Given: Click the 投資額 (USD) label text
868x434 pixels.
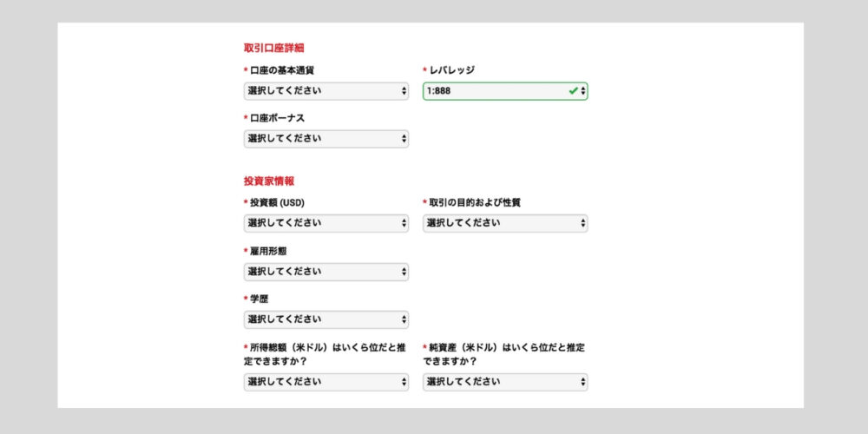Looking at the screenshot, I should [277, 203].
